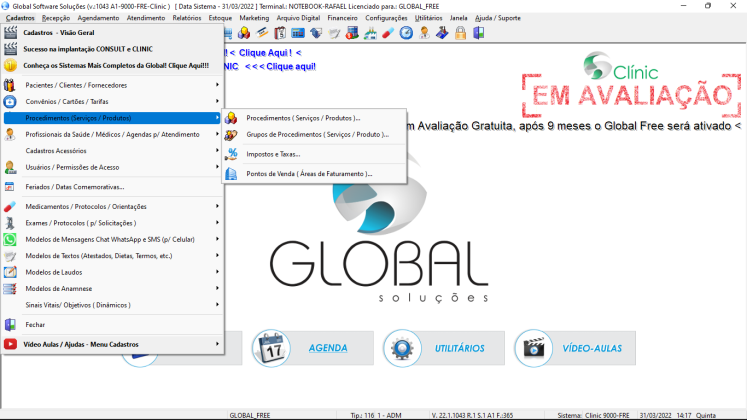Click the Impostos e Taxas percent icon
Image resolution: width=747 pixels, height=420 pixels.
[x=231, y=154]
